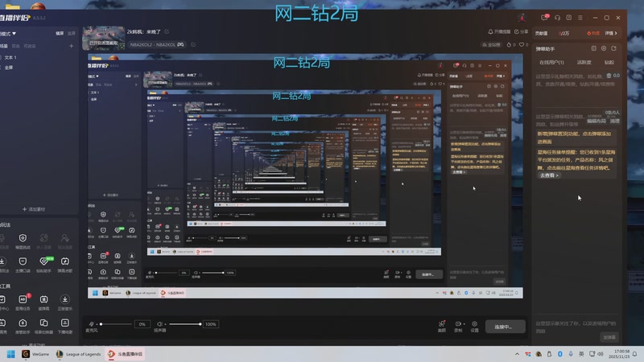Click the 开播提醒 bell icon
644x362 pixels.
[x=490, y=31]
